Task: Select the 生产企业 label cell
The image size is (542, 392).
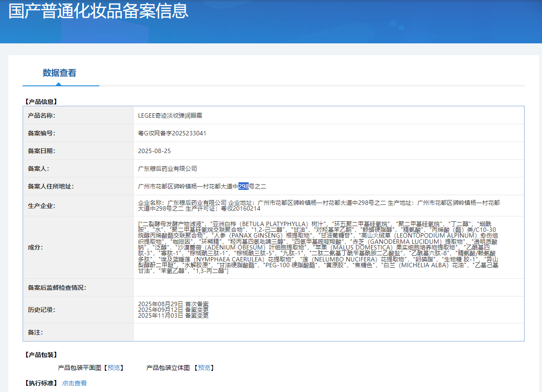Action: pyautogui.click(x=78, y=206)
